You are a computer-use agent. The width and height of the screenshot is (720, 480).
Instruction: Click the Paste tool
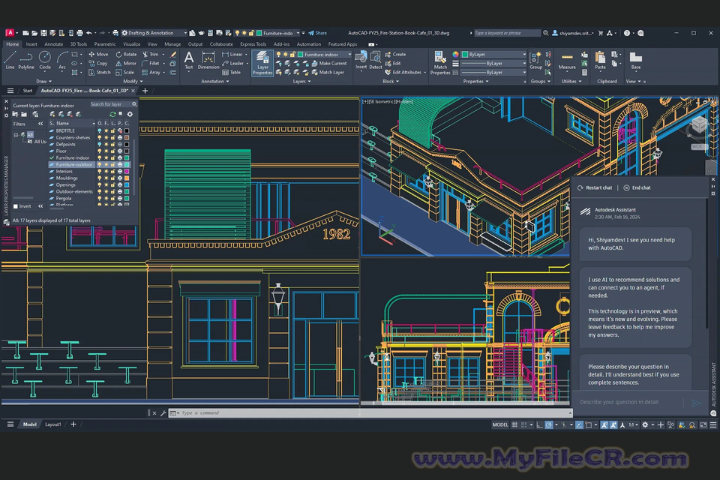600,61
